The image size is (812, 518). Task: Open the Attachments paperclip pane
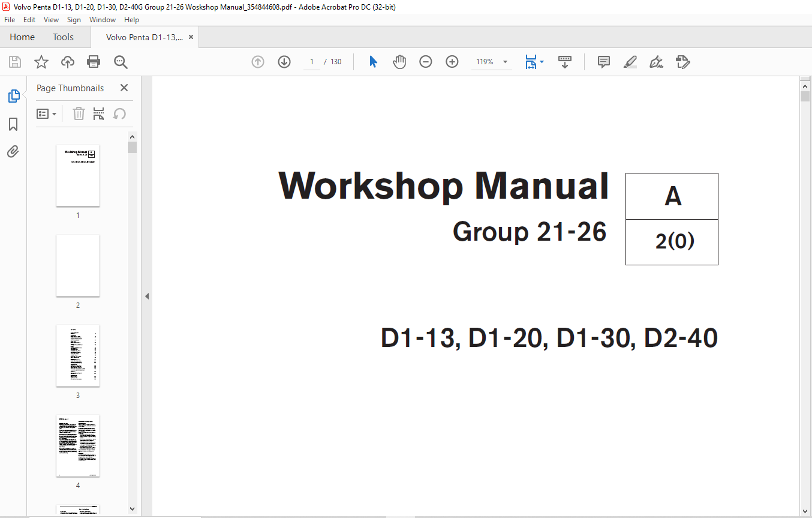point(13,151)
